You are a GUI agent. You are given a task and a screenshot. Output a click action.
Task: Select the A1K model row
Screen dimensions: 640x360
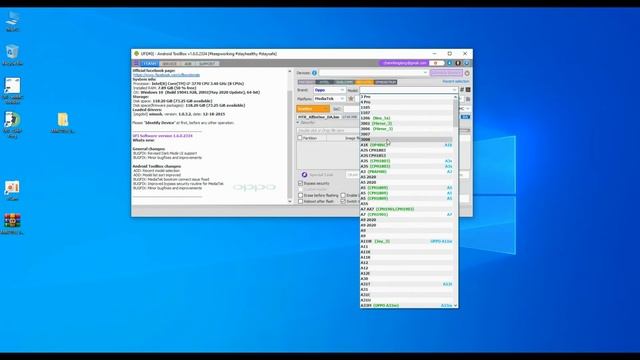pos(407,145)
